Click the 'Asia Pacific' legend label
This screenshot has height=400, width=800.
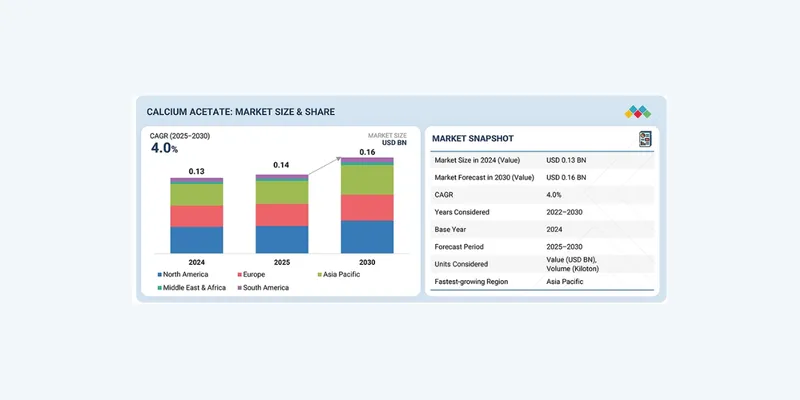[341, 274]
